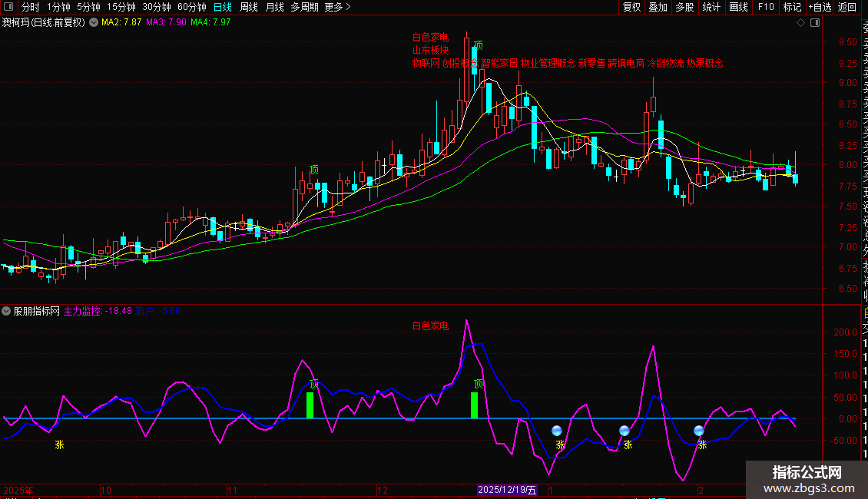This screenshot has height=499, width=868.
Task: Click the yellow 涨 marker at far left
Action: [59, 444]
